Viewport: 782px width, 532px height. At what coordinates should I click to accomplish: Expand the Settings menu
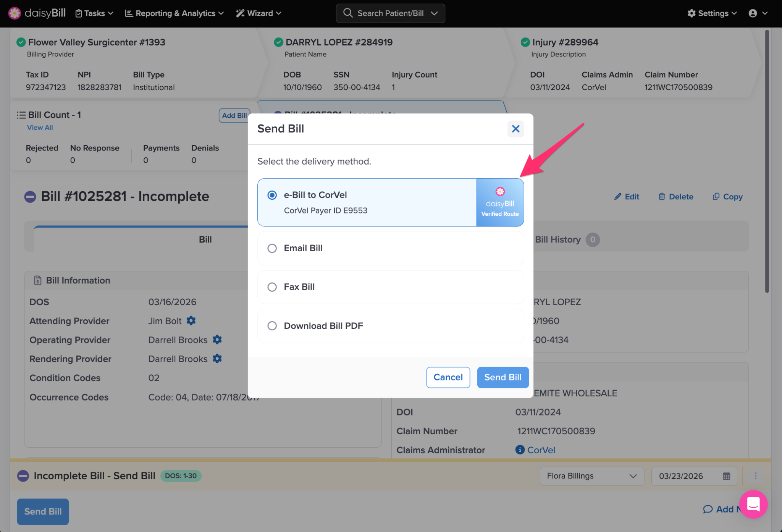[x=712, y=13]
